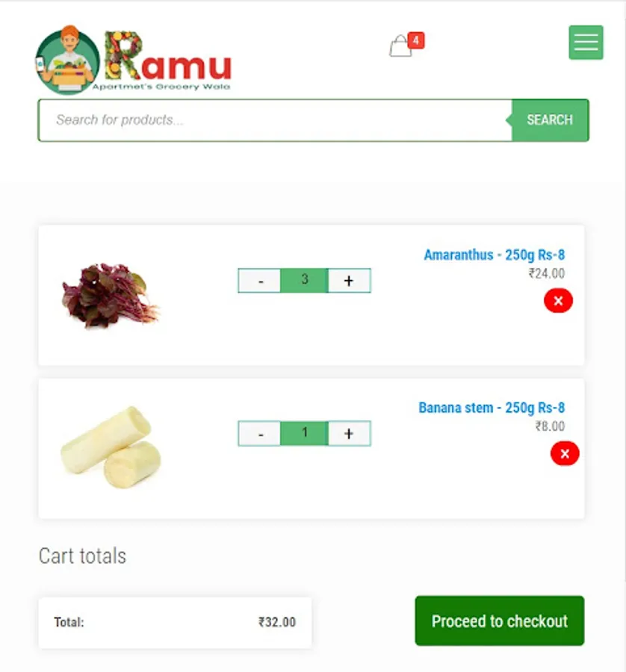Open the Banana stem - 250g Rs-8 link

click(492, 408)
